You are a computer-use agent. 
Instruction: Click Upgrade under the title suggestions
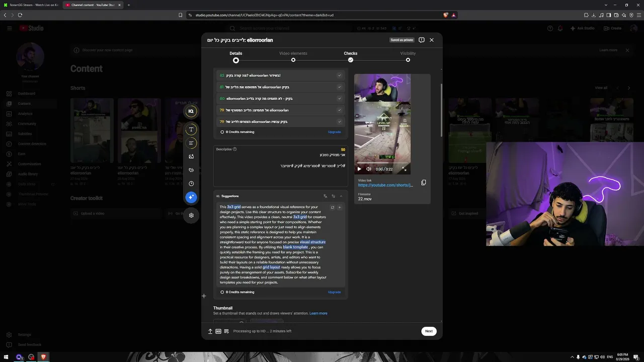pyautogui.click(x=335, y=132)
